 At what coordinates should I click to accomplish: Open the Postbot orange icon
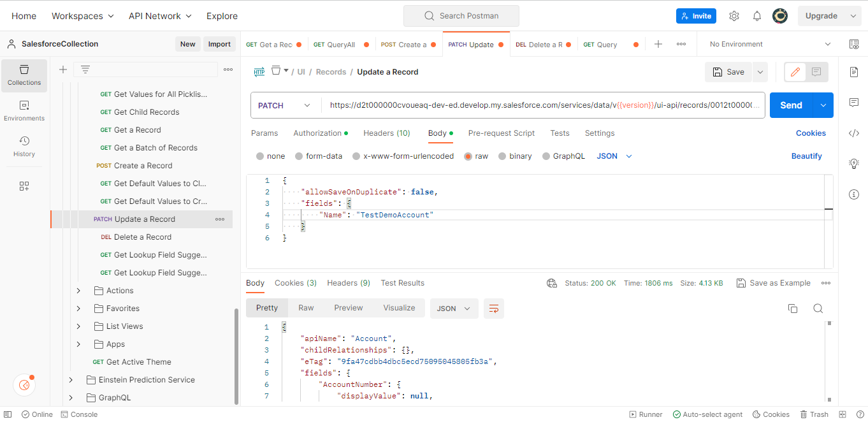click(24, 385)
